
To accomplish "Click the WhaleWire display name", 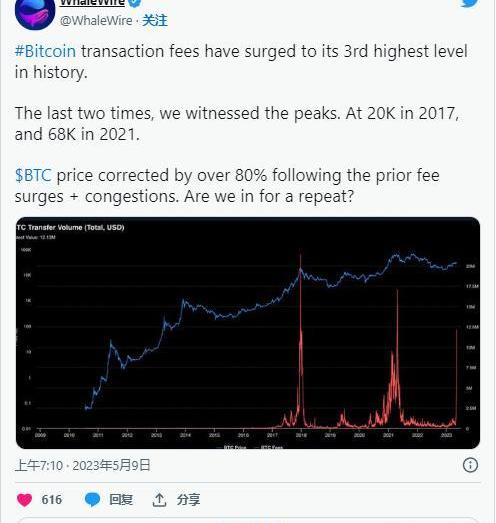I will click(92, 3).
